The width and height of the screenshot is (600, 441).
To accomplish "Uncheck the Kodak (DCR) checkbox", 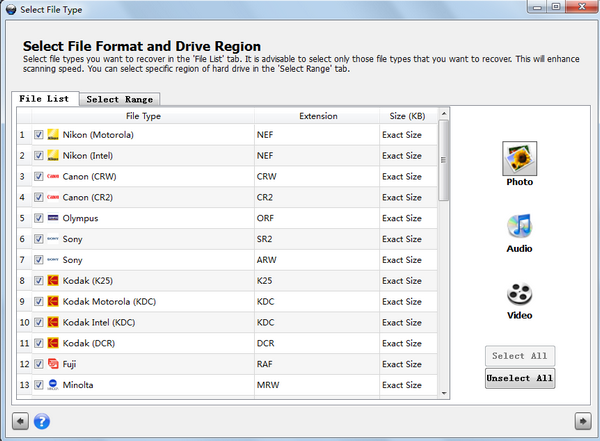I will coord(38,343).
